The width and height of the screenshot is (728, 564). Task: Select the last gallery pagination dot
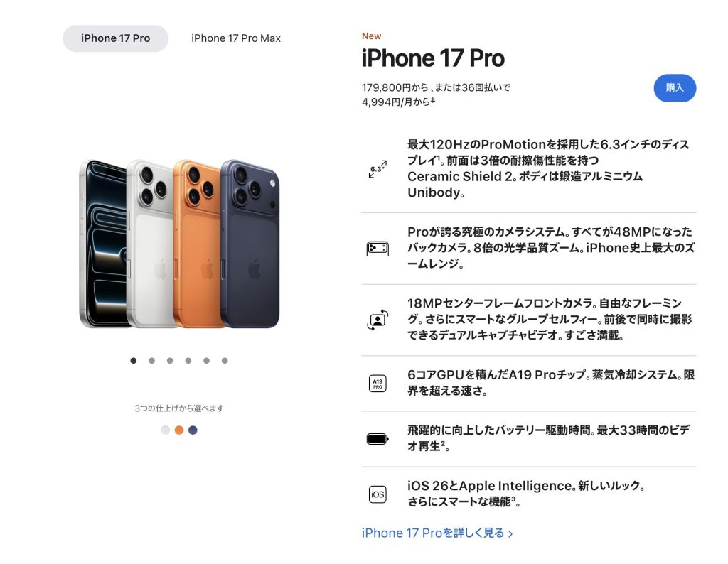[x=225, y=360]
